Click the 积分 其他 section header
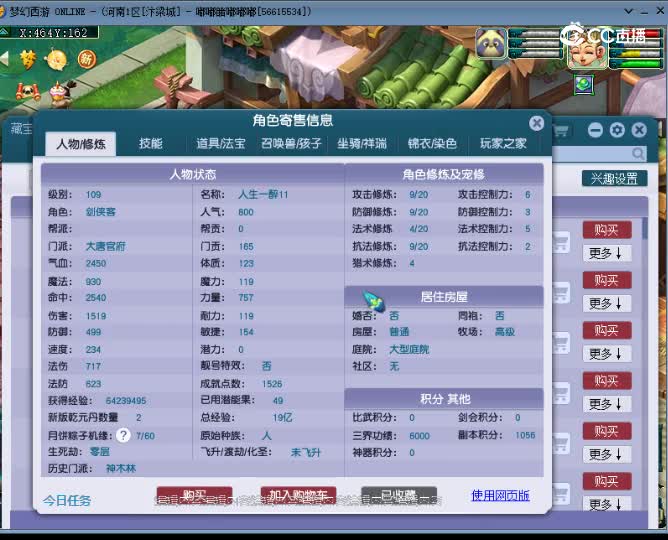This screenshot has height=540, width=668. tap(444, 399)
